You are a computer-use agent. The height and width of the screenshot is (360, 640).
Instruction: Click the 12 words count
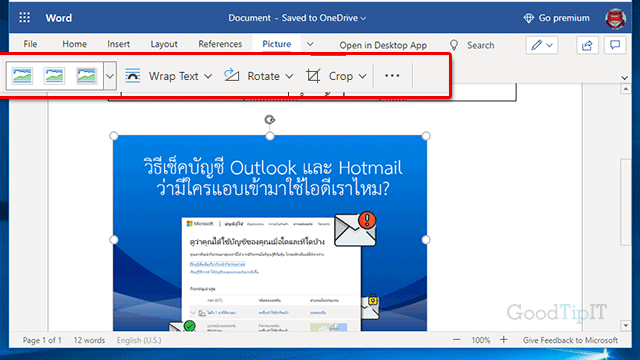pos(89,340)
